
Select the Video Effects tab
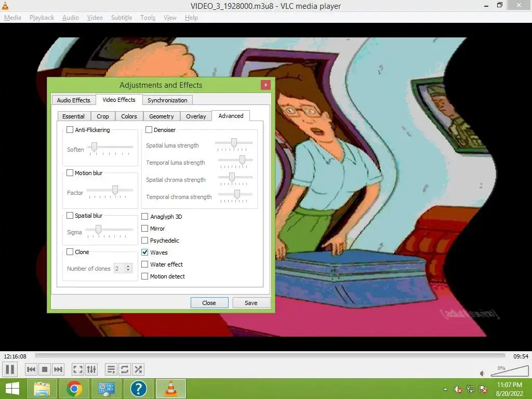tap(119, 99)
